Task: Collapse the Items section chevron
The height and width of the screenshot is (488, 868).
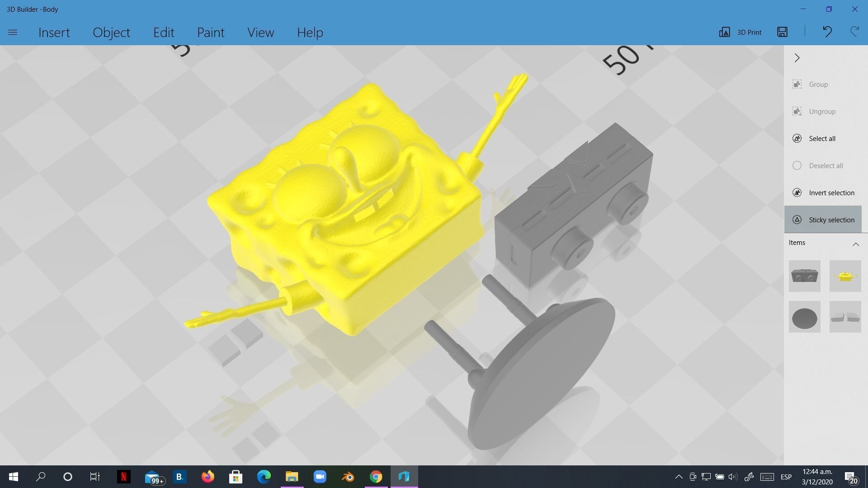Action: (855, 244)
